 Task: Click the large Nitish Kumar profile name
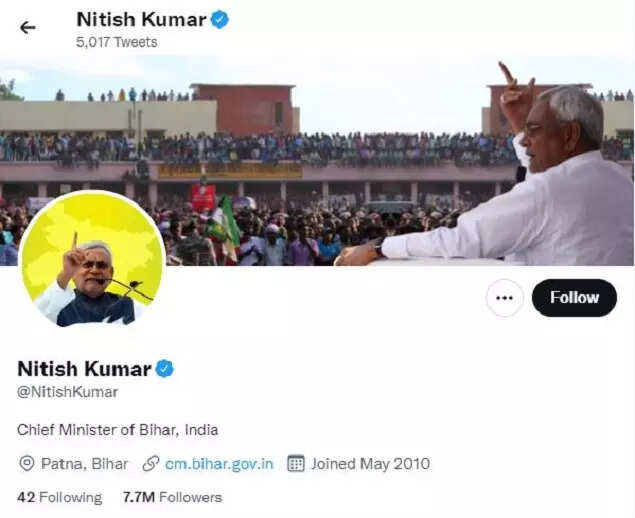pos(84,368)
